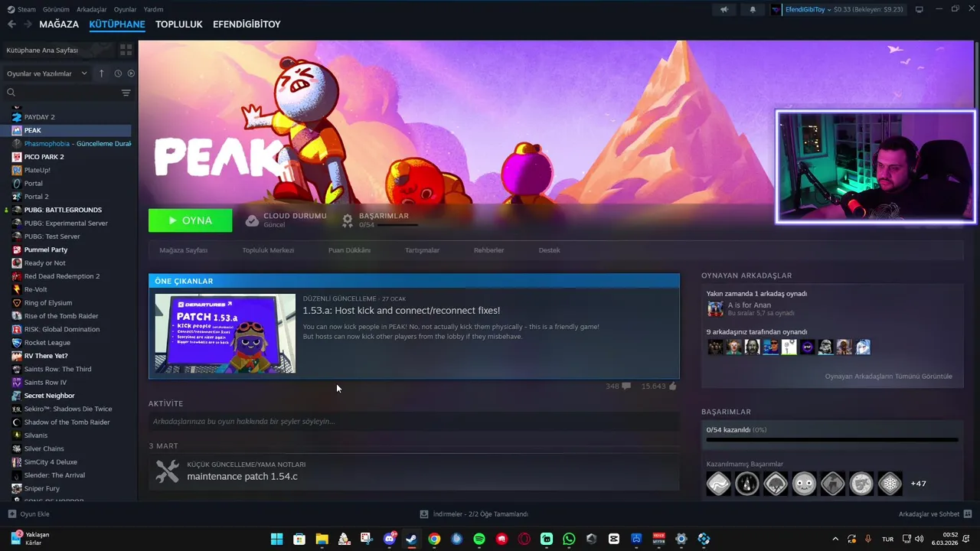The image size is (980, 551).
Task: Open the Cloud Durumu status icon
Action: 252,220
